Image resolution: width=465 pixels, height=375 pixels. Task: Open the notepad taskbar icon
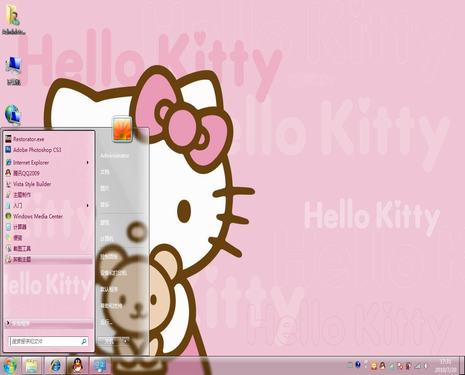click(33, 366)
